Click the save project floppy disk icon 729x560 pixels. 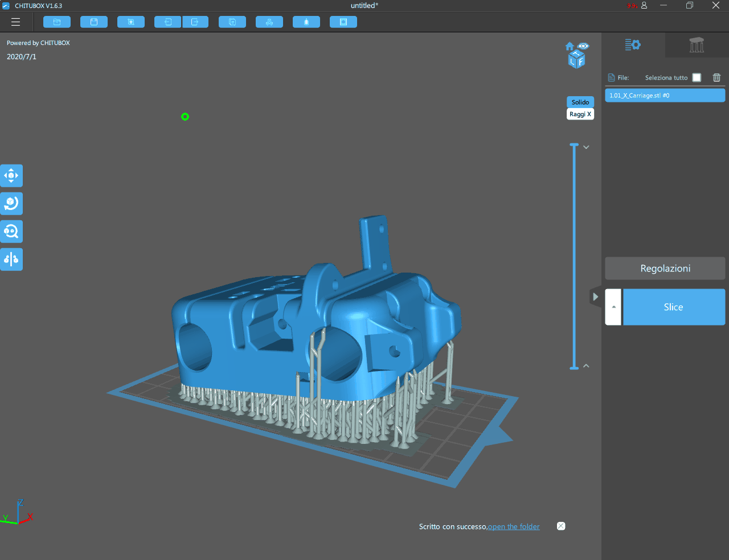pyautogui.click(x=94, y=22)
